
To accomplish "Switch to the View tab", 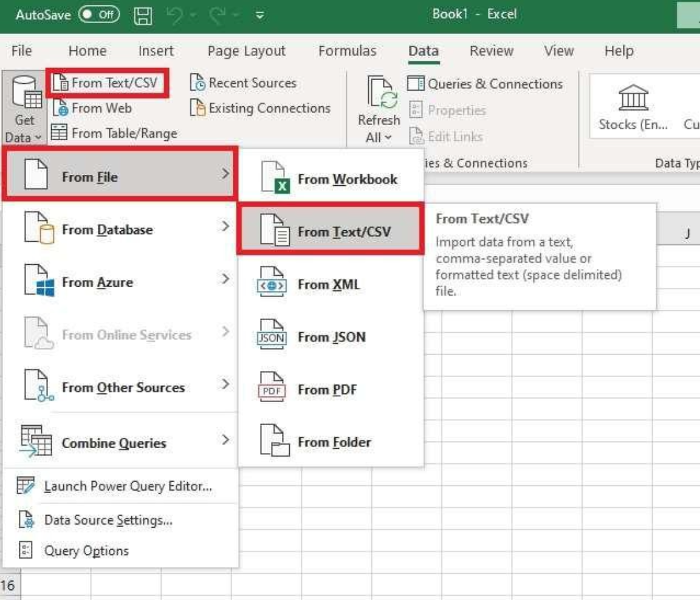I will pos(559,51).
